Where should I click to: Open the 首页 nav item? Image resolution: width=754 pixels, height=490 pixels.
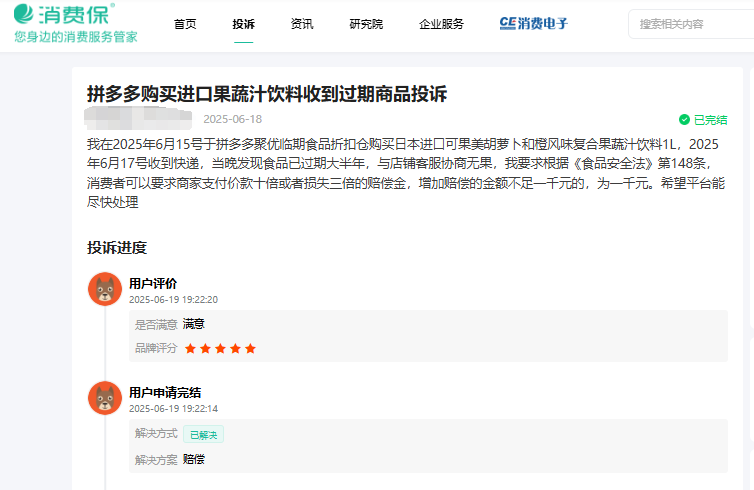185,24
